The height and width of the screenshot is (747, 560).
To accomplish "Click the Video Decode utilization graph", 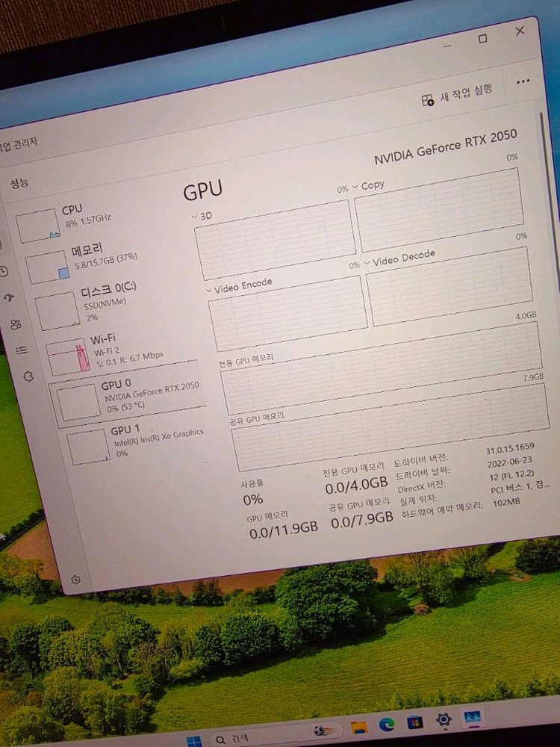I will pos(449,286).
